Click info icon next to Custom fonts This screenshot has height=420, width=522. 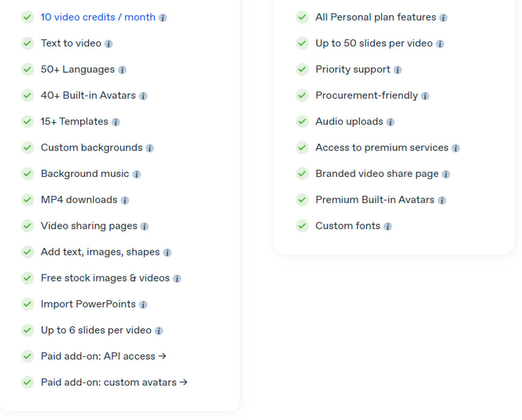[388, 226]
